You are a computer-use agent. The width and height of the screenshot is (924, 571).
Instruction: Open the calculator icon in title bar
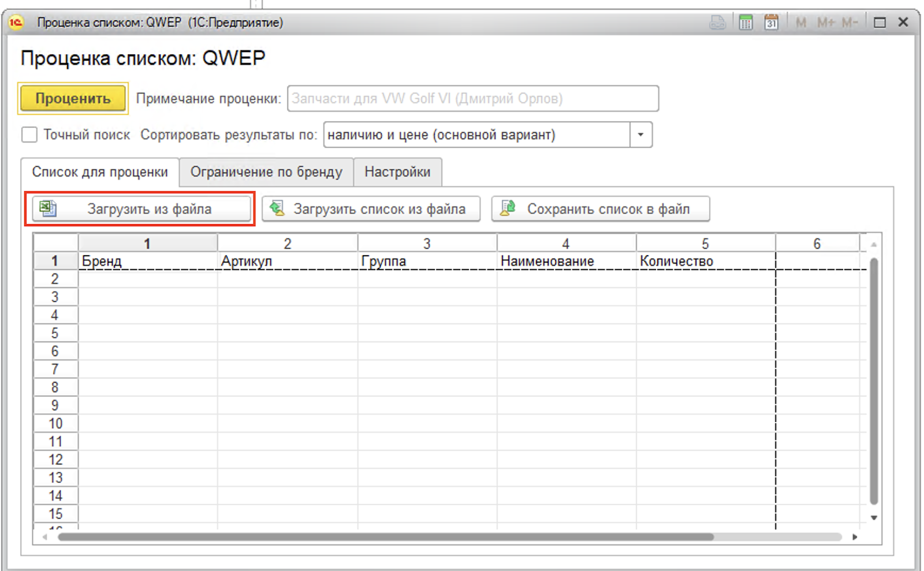(746, 23)
